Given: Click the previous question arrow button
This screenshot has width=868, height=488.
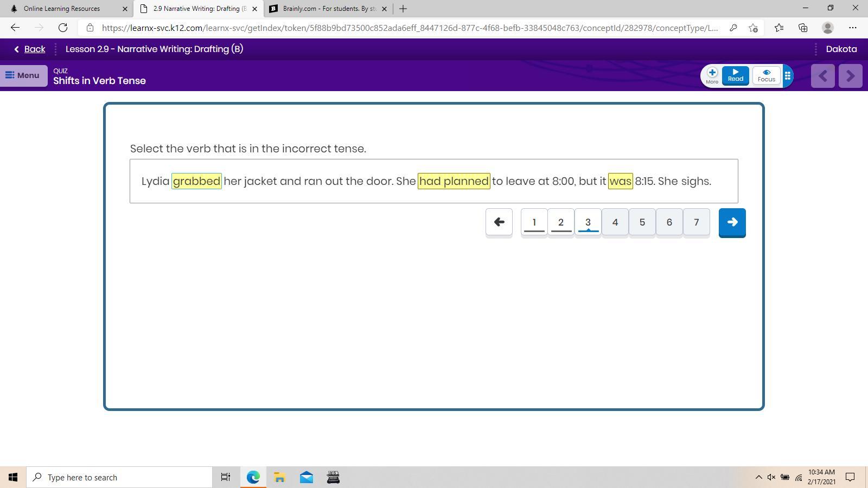Looking at the screenshot, I should pos(499,222).
